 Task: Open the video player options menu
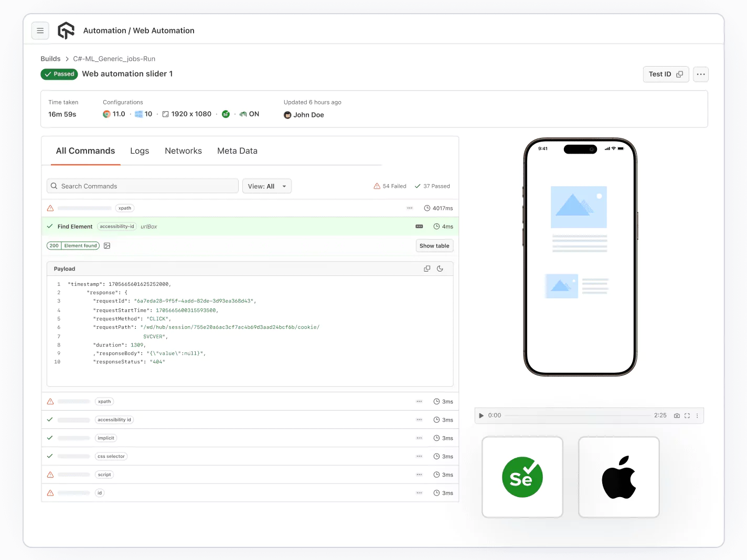pyautogui.click(x=697, y=415)
